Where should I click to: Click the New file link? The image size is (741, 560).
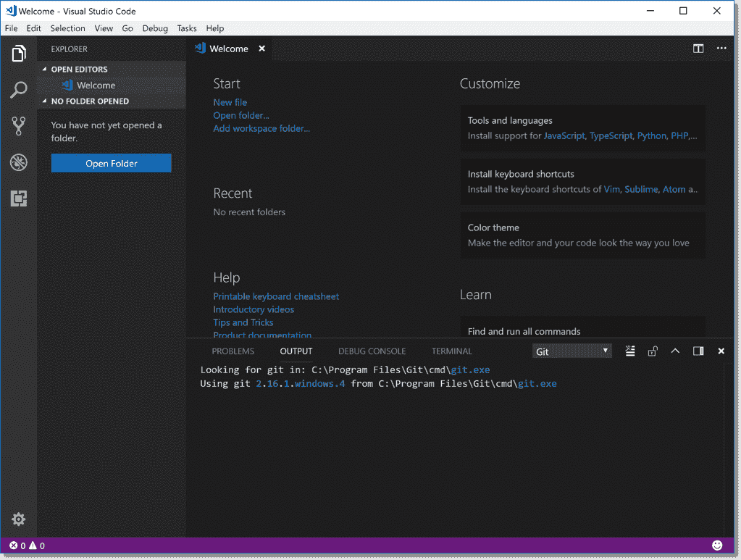coord(230,102)
